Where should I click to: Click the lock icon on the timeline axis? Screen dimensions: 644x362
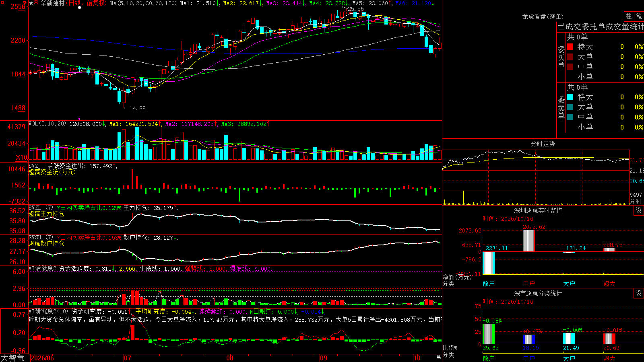pos(439,357)
